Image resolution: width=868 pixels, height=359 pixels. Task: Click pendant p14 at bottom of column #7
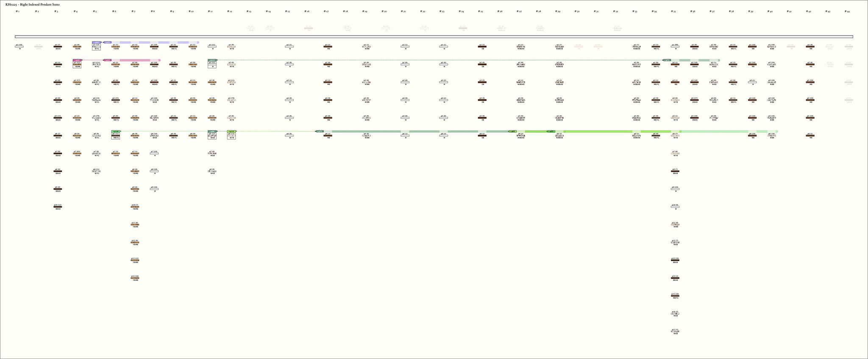(135, 278)
